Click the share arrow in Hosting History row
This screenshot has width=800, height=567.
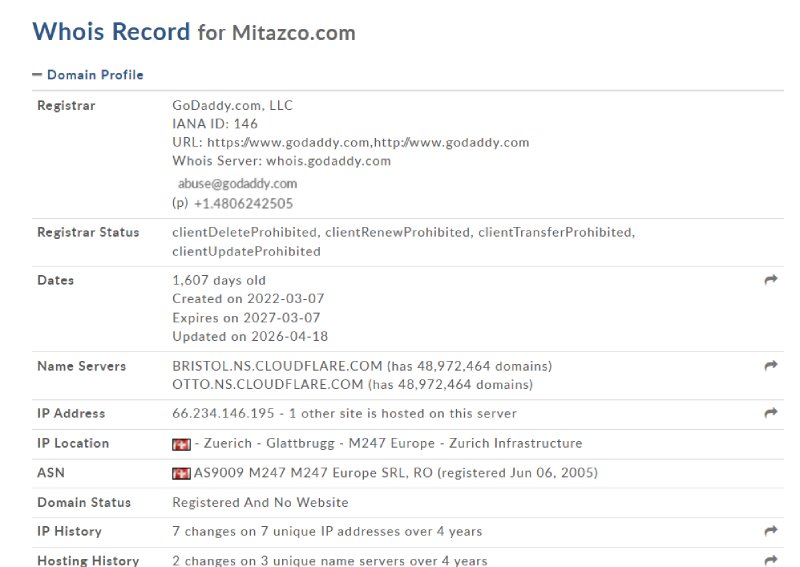[x=771, y=560]
